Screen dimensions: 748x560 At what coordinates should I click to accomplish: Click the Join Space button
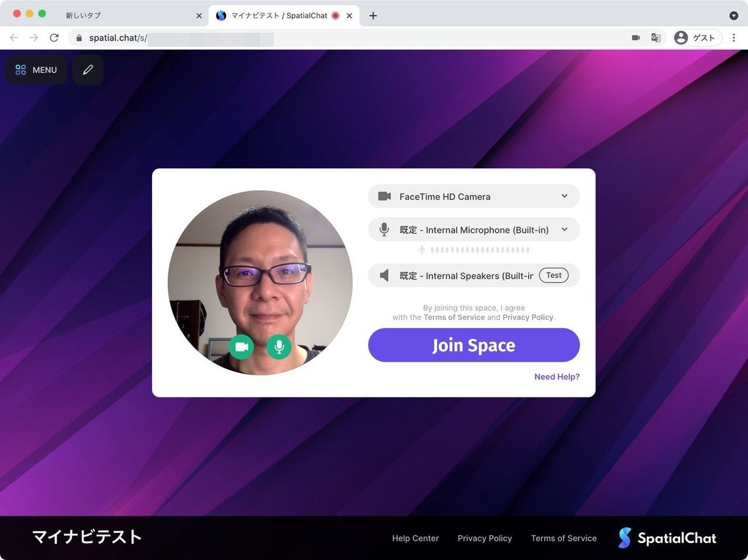pyautogui.click(x=474, y=345)
